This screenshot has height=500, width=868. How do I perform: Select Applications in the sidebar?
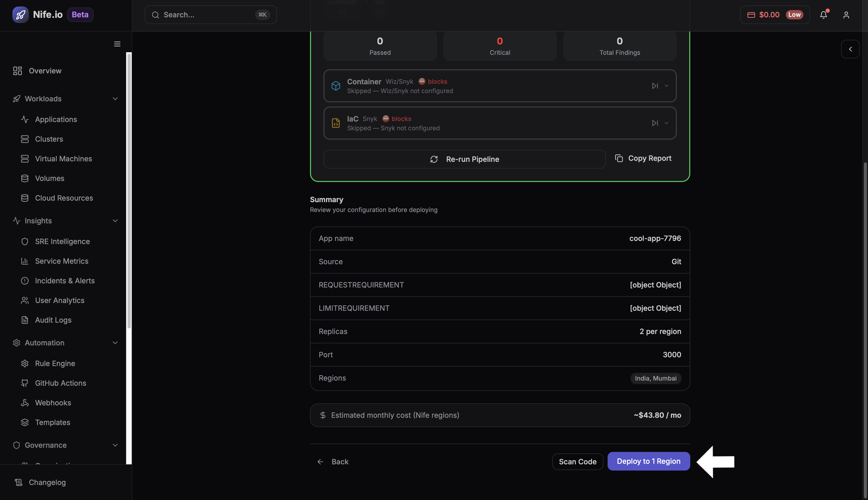pyautogui.click(x=56, y=119)
